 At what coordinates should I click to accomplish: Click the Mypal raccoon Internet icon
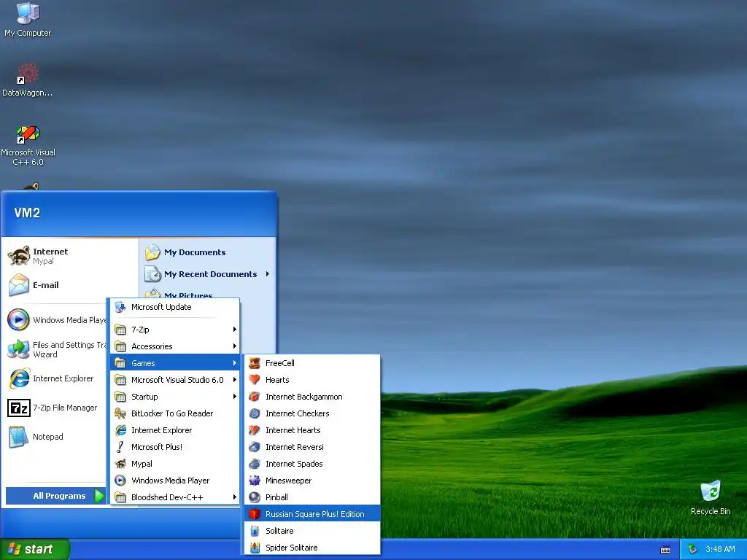click(19, 256)
